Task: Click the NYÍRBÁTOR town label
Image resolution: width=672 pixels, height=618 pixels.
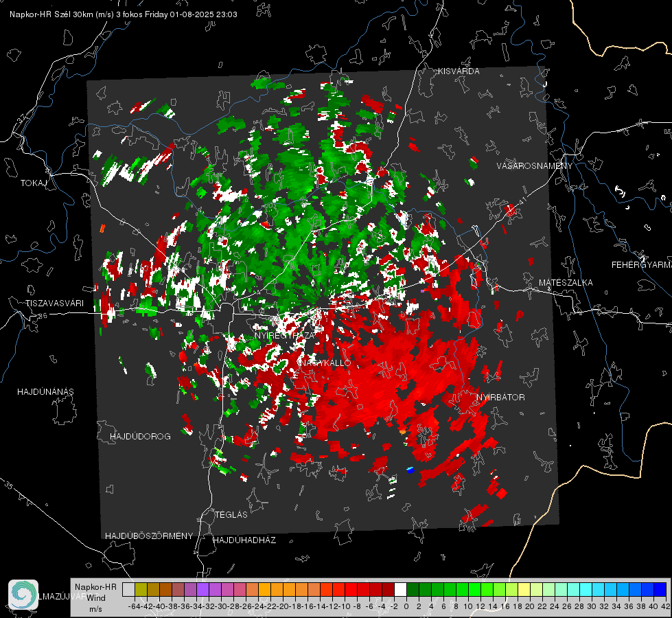Action: pyautogui.click(x=500, y=398)
